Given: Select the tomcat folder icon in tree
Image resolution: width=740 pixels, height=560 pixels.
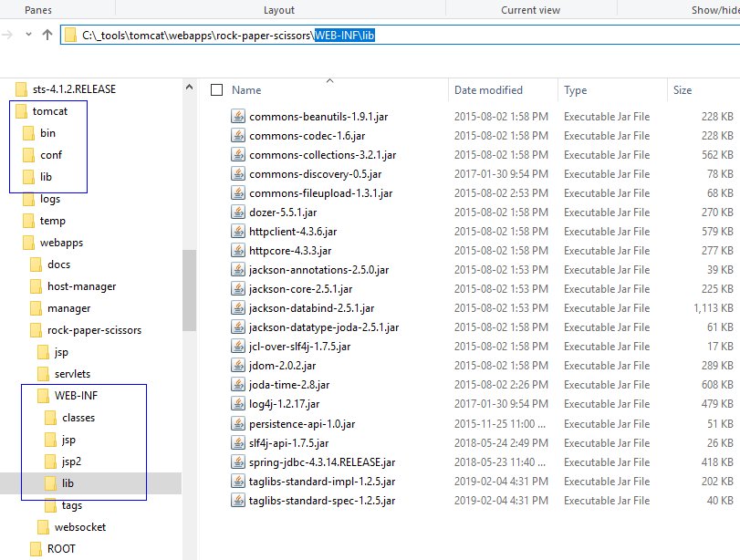Looking at the screenshot, I should pos(21,111).
